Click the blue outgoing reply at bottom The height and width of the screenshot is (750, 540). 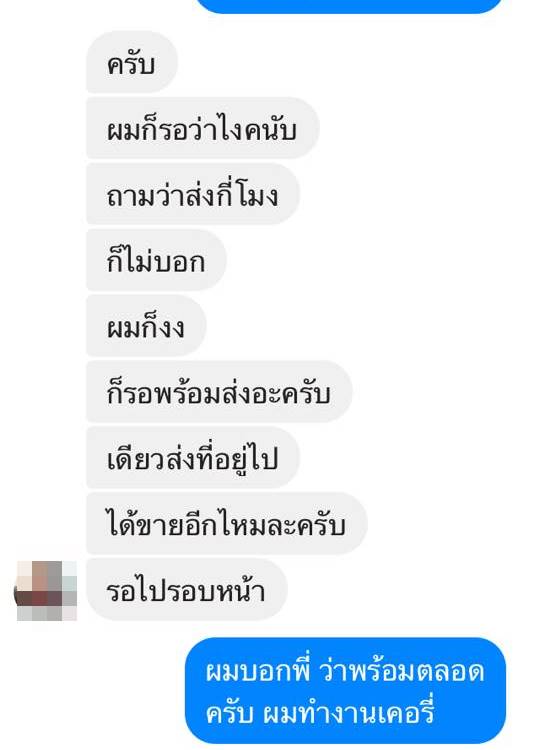pyautogui.click(x=345, y=691)
